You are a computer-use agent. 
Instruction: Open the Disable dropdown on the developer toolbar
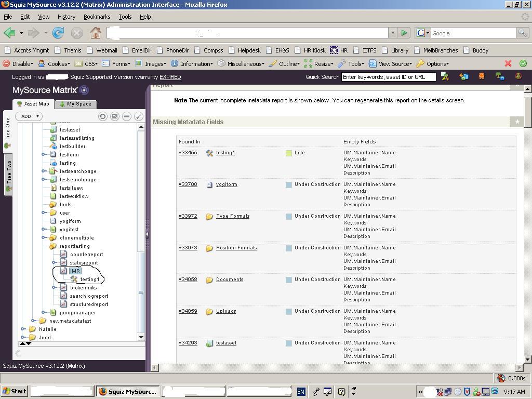point(18,63)
